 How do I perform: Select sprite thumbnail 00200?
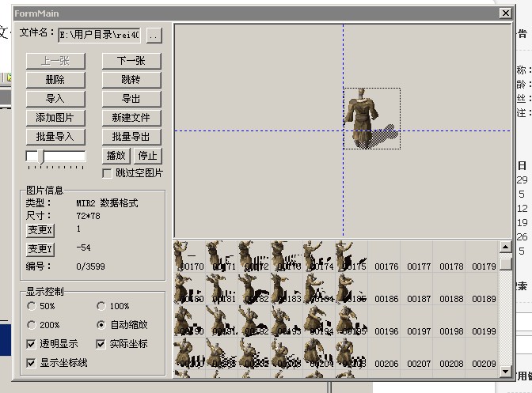click(189, 353)
